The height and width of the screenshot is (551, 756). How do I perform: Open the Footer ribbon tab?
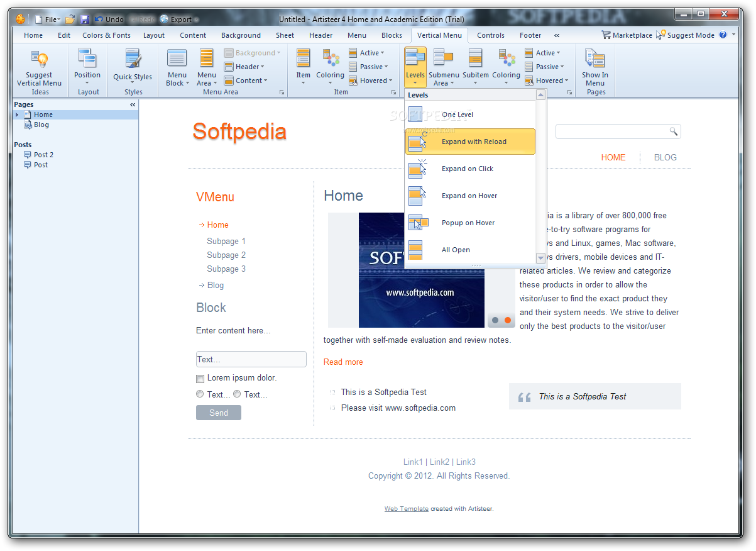(x=530, y=35)
